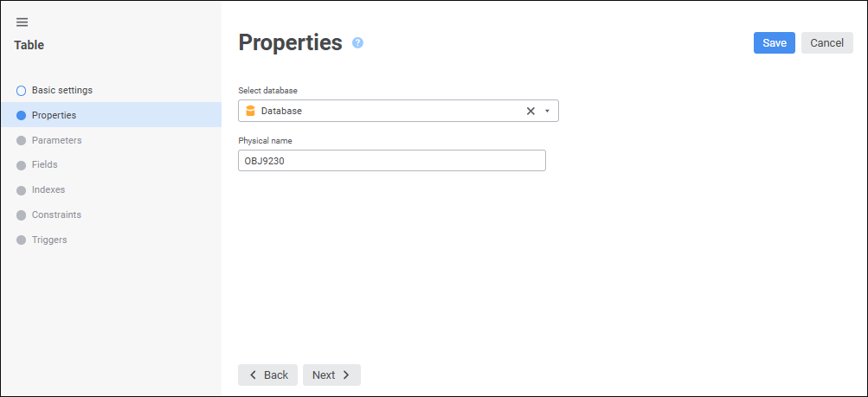Click the Parameters step bullet
Screen dimensions: 868x397
21,140
